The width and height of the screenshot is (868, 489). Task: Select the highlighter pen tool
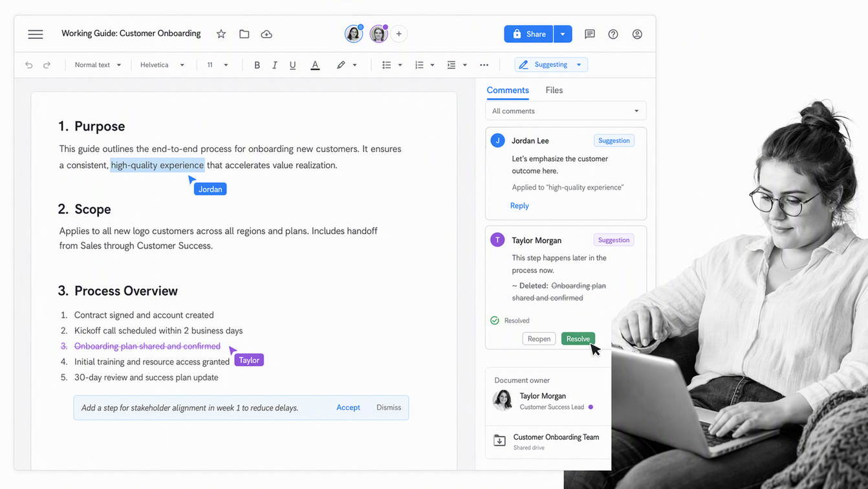[x=341, y=65]
